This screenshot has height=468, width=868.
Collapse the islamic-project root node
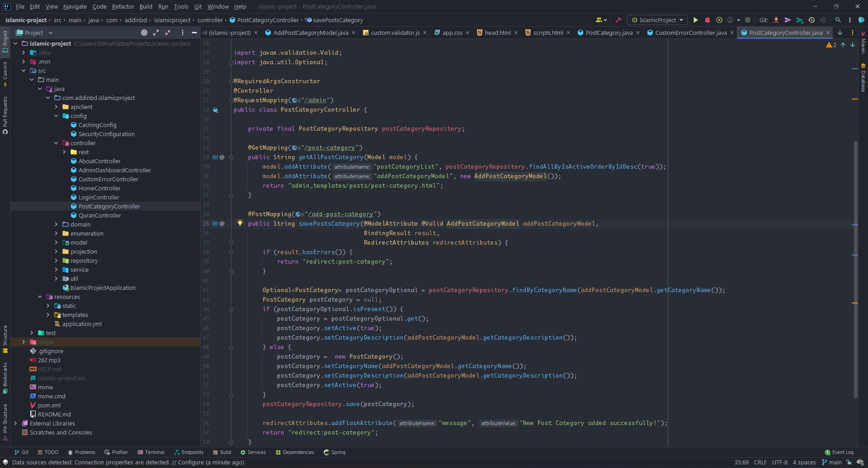click(15, 43)
